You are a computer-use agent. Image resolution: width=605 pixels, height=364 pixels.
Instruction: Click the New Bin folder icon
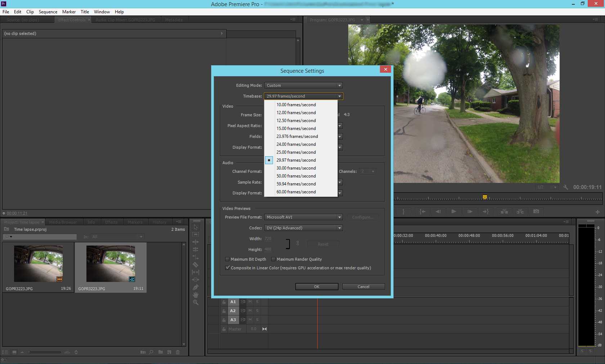(x=161, y=352)
